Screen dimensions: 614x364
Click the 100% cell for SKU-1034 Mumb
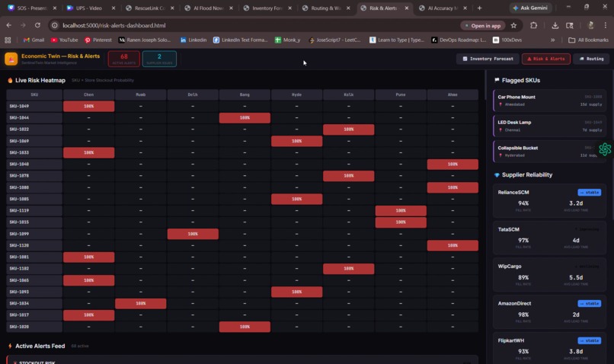click(141, 303)
